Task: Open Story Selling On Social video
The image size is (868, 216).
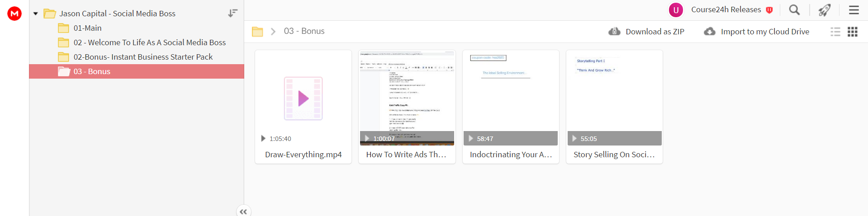Action: tap(614, 107)
